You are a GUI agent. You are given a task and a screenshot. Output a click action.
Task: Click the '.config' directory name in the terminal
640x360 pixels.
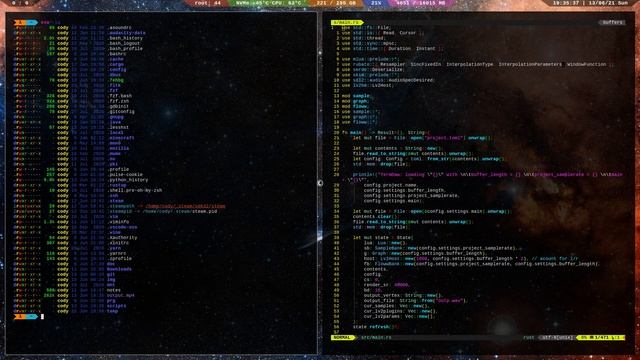pyautogui.click(x=117, y=70)
